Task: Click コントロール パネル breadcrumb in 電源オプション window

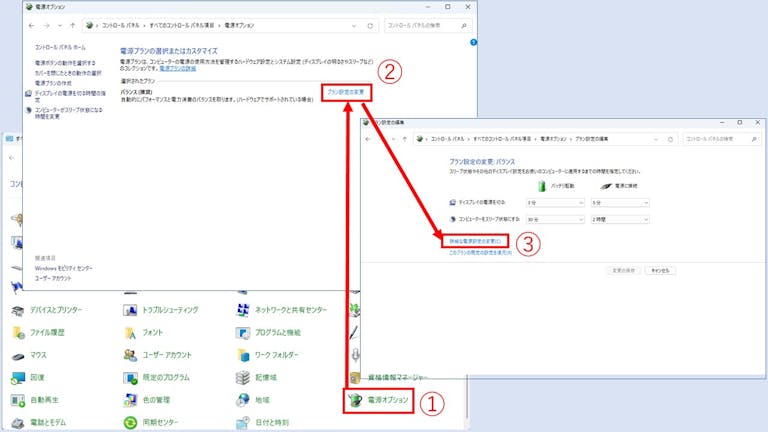Action: [120, 25]
